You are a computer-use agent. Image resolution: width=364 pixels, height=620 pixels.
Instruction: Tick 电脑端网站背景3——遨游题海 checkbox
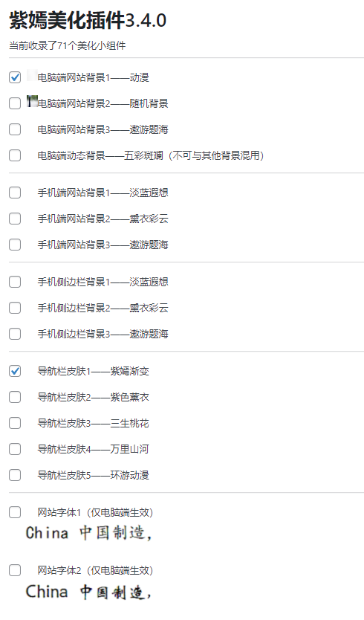[x=15, y=129]
